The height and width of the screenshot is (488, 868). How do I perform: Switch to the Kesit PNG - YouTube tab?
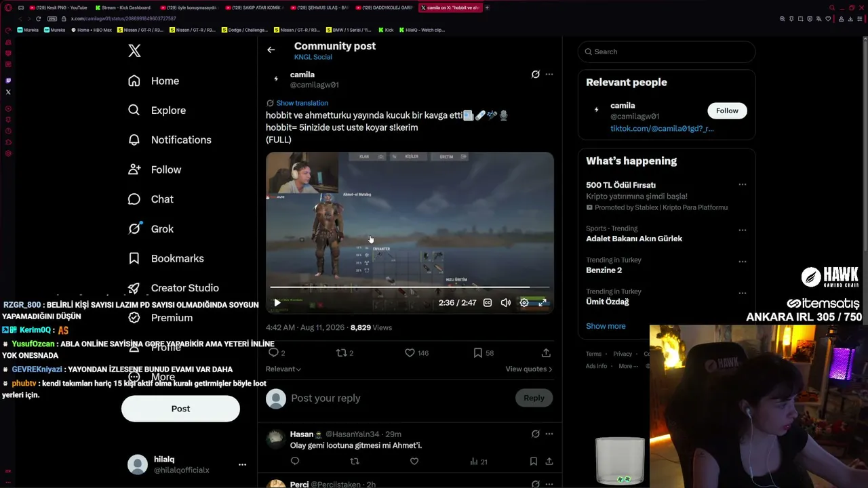59,7
